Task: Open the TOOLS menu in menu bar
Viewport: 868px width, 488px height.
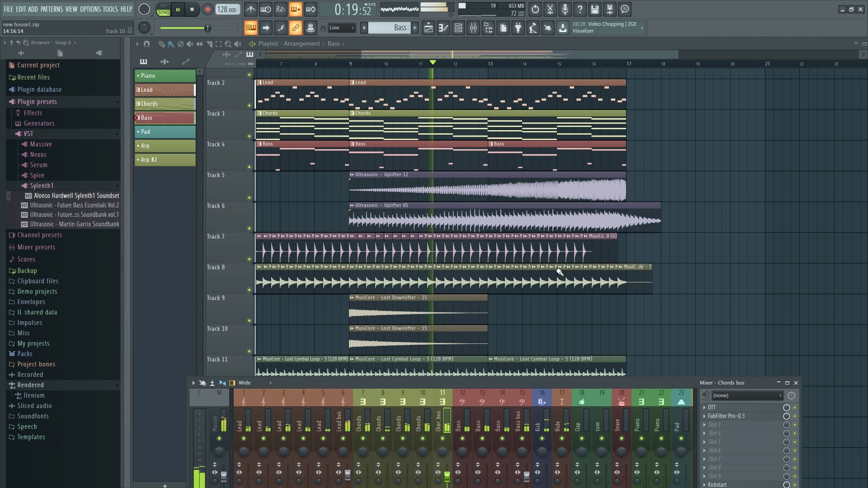Action: [110, 9]
